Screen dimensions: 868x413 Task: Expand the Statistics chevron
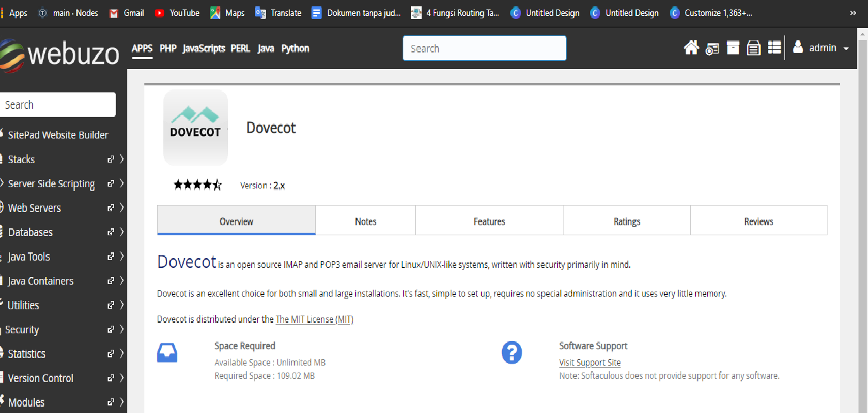pos(122,354)
